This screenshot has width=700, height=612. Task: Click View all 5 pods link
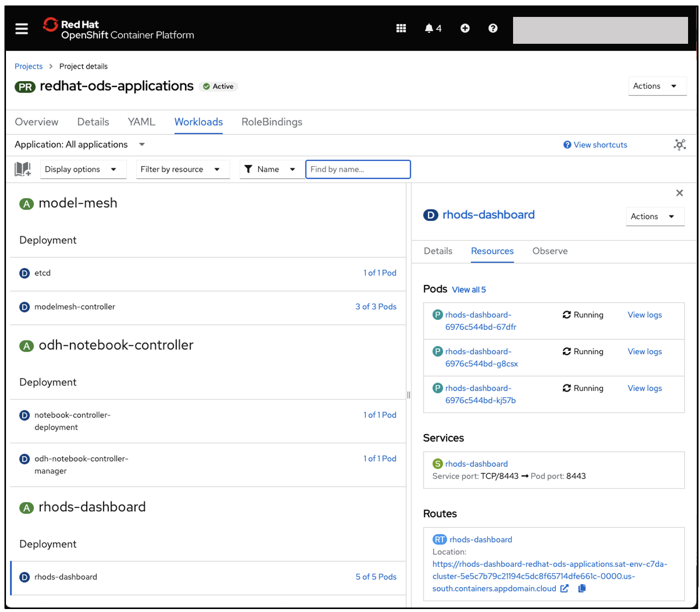469,290
